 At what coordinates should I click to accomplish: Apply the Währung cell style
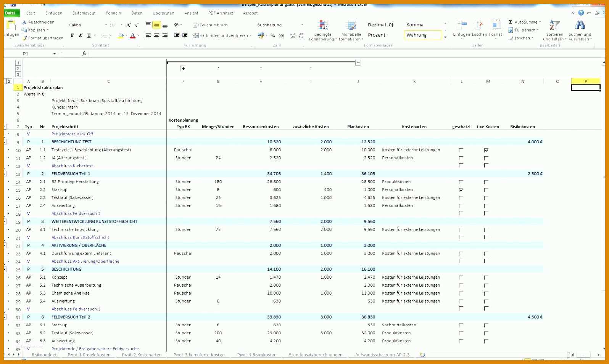coord(423,35)
